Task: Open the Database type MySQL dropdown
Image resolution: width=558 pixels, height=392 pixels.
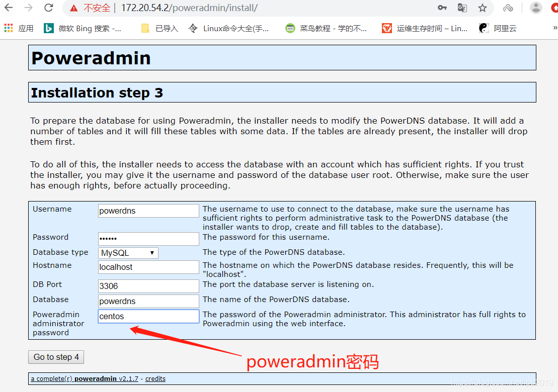Action: [x=128, y=253]
